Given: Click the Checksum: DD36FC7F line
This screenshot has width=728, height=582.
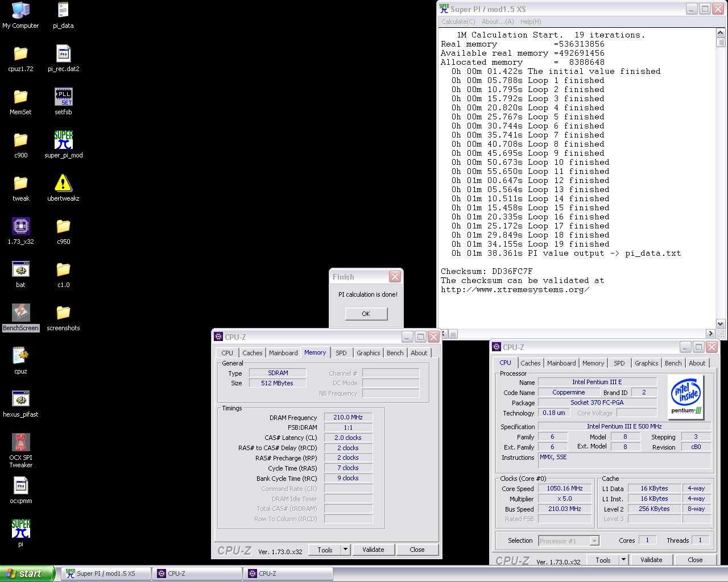Looking at the screenshot, I should (487, 272).
